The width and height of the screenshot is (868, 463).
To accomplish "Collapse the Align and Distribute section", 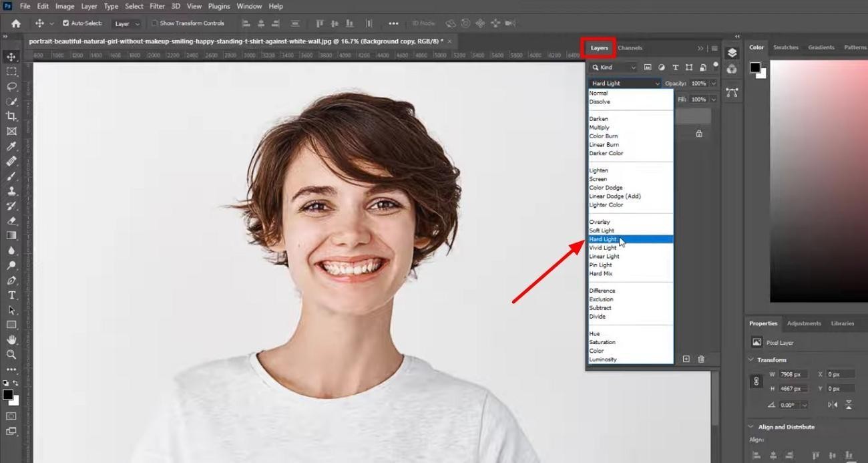I will (750, 427).
